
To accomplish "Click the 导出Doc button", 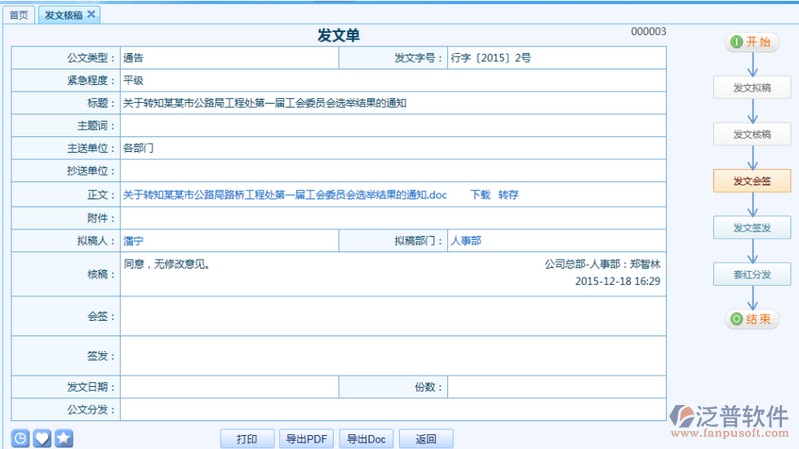I will (367, 439).
